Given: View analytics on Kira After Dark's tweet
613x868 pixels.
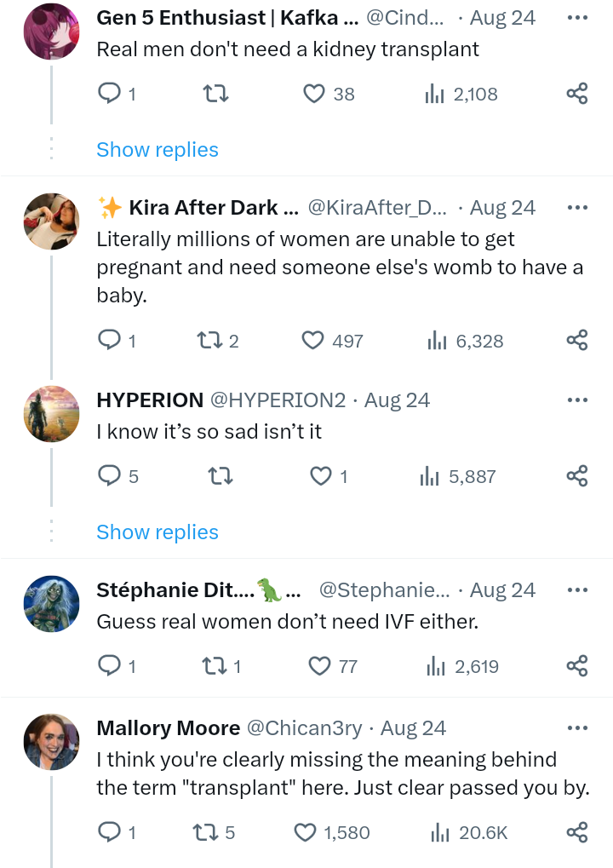Looking at the screenshot, I should pos(437,341).
